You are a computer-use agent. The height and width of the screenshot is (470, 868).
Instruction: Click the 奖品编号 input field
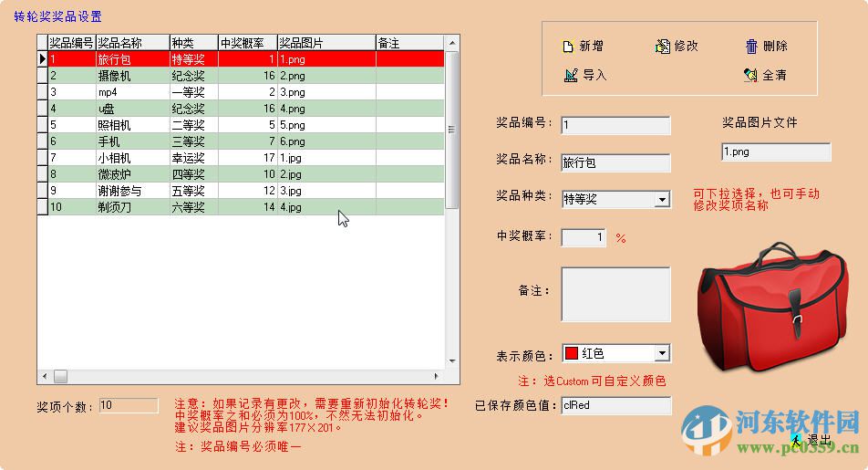click(x=615, y=125)
